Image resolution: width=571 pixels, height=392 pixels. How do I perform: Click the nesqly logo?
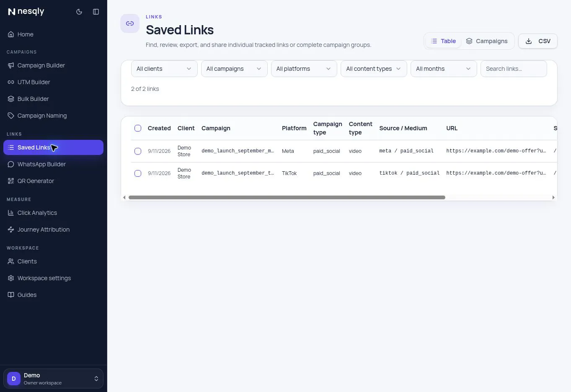tap(26, 12)
